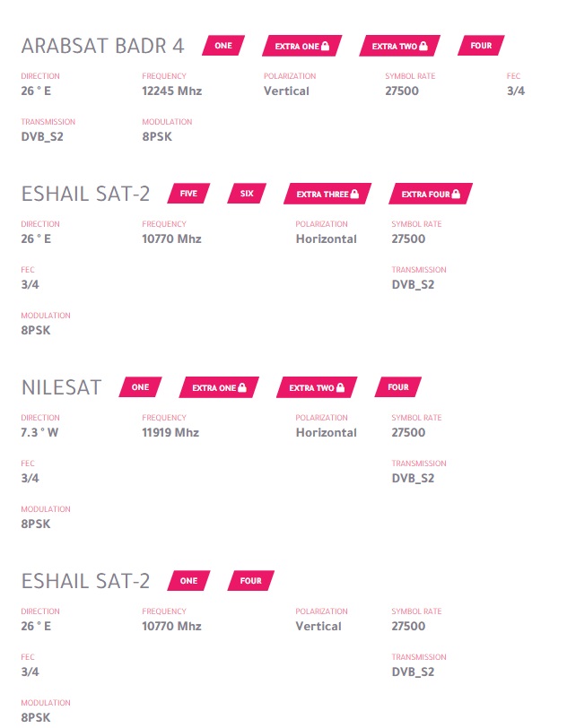
Task: Click FOUR badge in the last Eshail Sat-2 section
Action: tap(250, 581)
